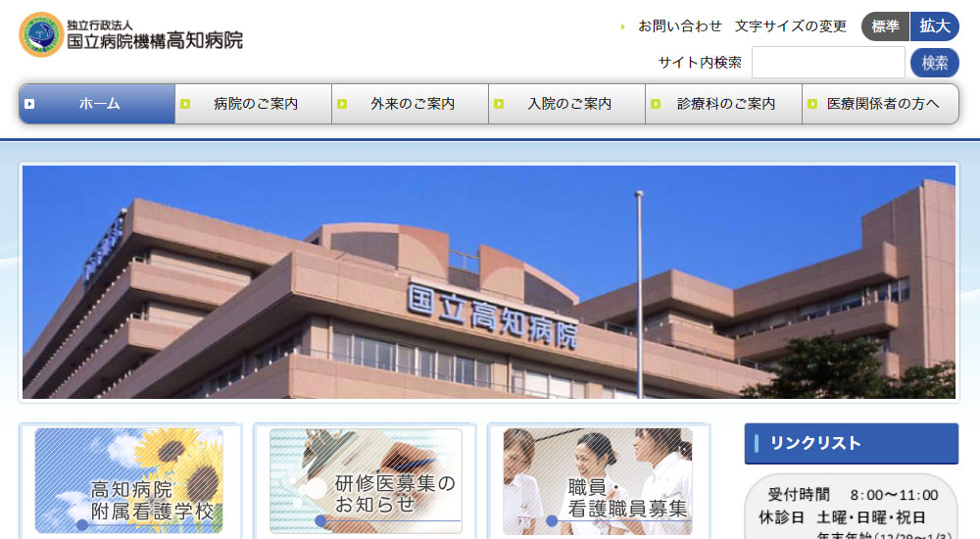This screenshot has height=539, width=980.
Task: Click the 文字サイズの変更 label
Action: tap(791, 26)
